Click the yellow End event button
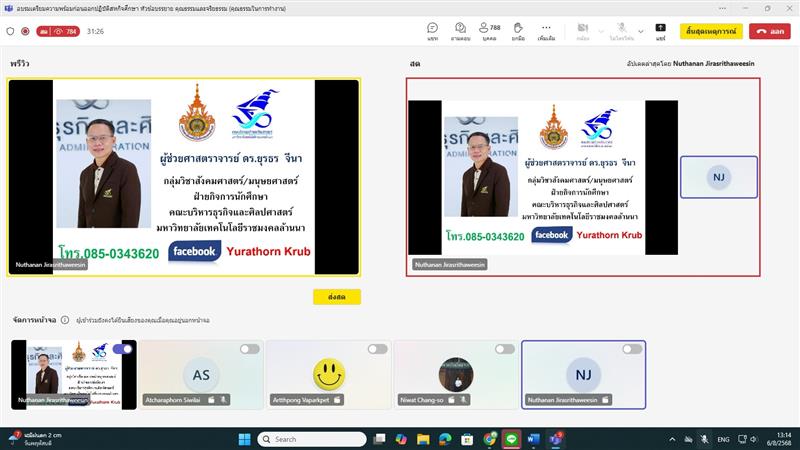 coord(711,31)
